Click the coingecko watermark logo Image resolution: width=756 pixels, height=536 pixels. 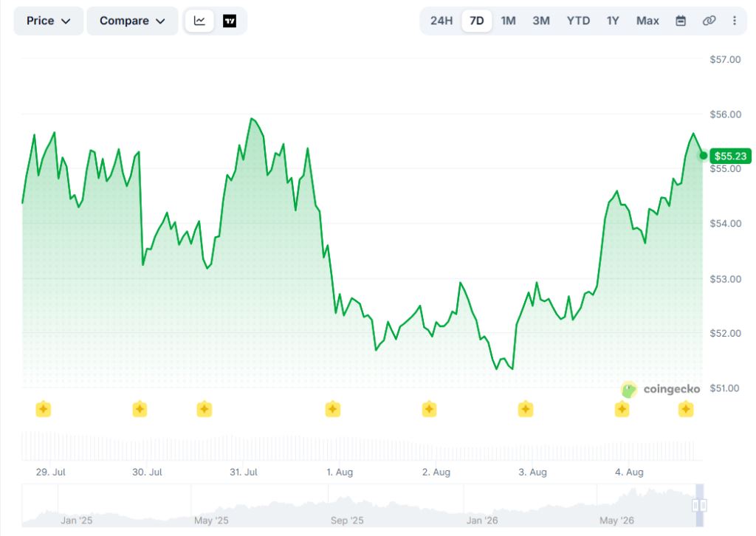(x=661, y=389)
